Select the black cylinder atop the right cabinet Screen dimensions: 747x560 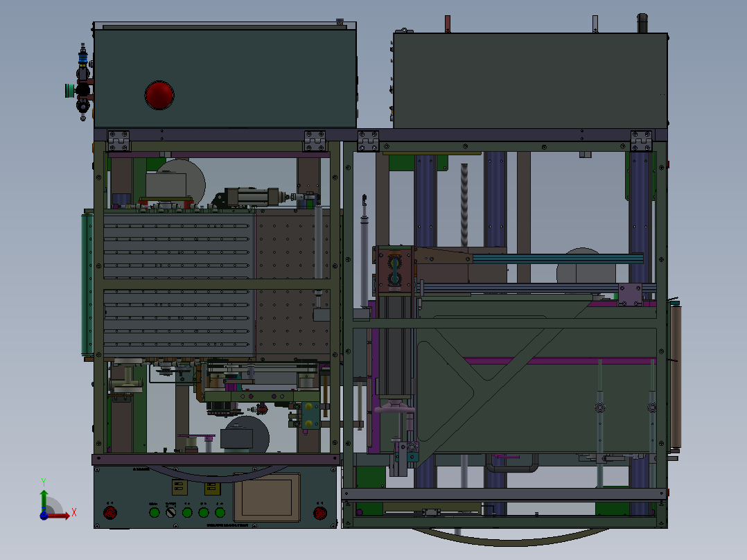pyautogui.click(x=642, y=23)
